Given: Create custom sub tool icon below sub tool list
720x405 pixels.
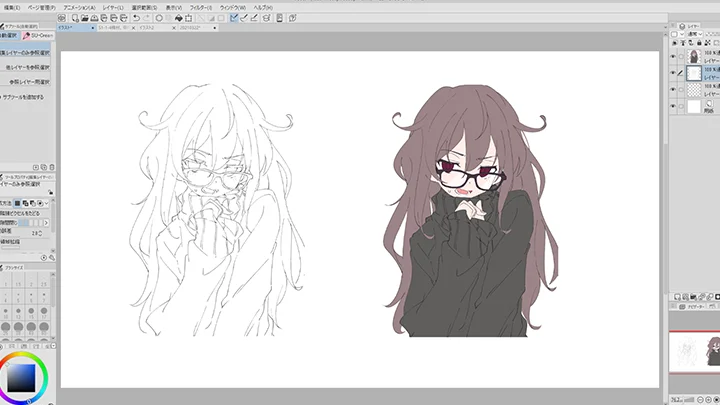Looking at the screenshot, I should (x=36, y=168).
